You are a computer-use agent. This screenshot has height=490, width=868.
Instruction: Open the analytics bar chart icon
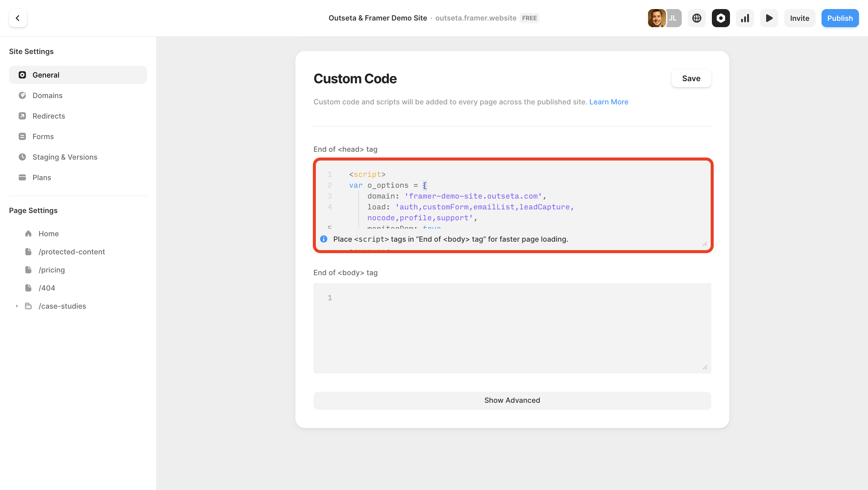(745, 18)
